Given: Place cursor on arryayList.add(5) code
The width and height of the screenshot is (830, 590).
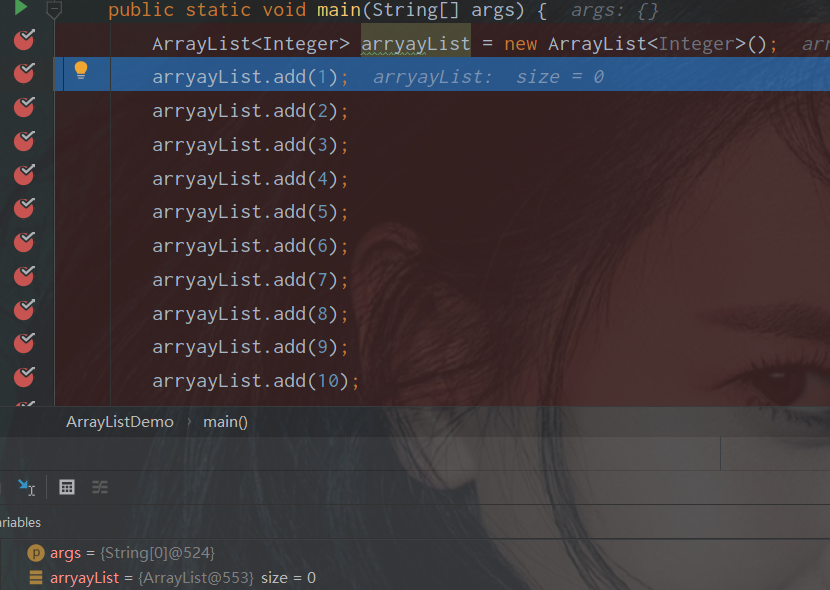Looking at the screenshot, I should point(250,212).
